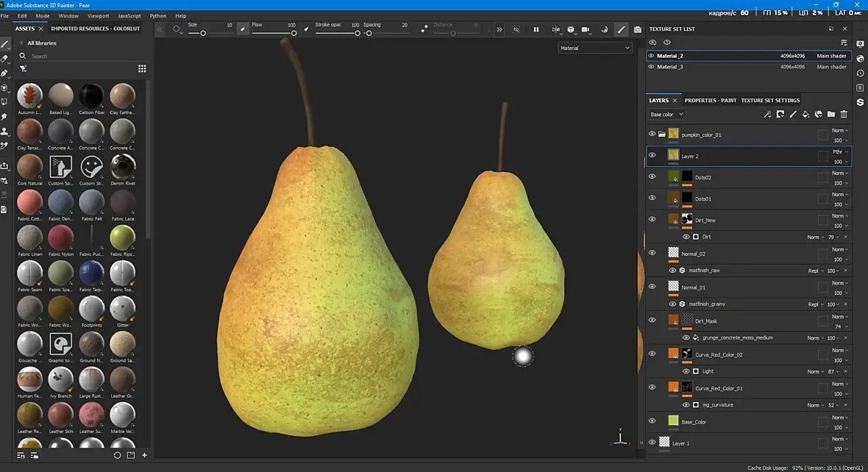Select the Eraser tool in left toolbar
This screenshot has width=868, height=472.
(5, 59)
